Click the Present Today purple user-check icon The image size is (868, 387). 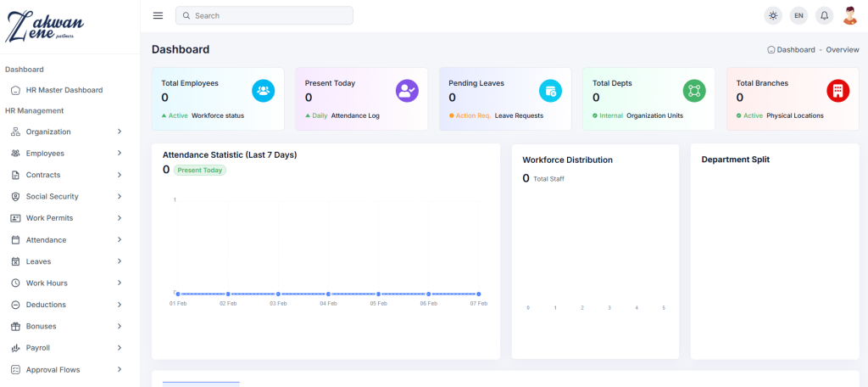click(x=407, y=90)
